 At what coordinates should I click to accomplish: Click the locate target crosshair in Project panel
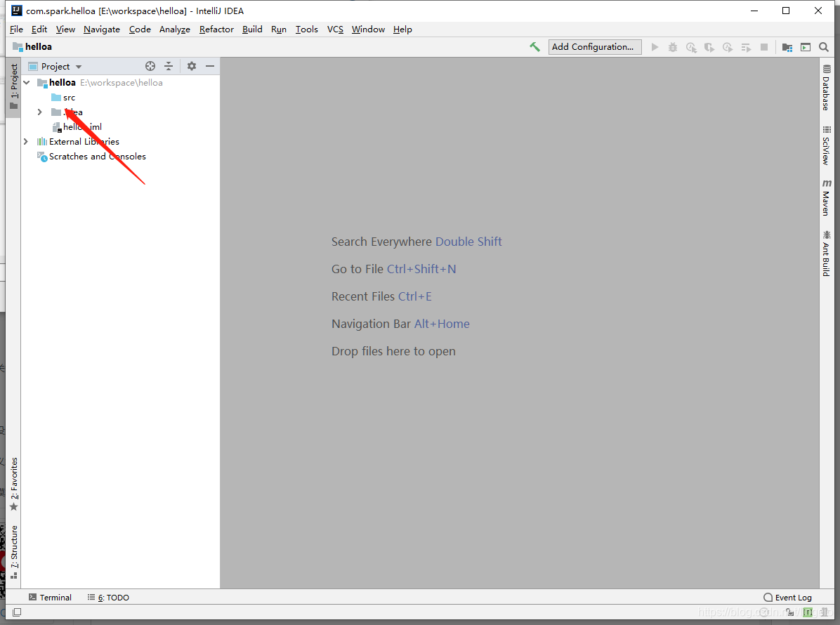point(150,67)
